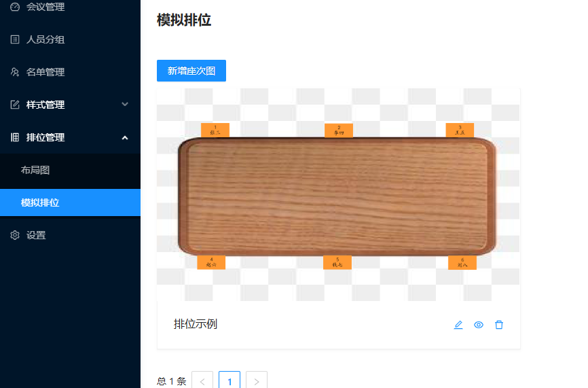Click the 新增座次图 button
The width and height of the screenshot is (588, 388).
(191, 71)
